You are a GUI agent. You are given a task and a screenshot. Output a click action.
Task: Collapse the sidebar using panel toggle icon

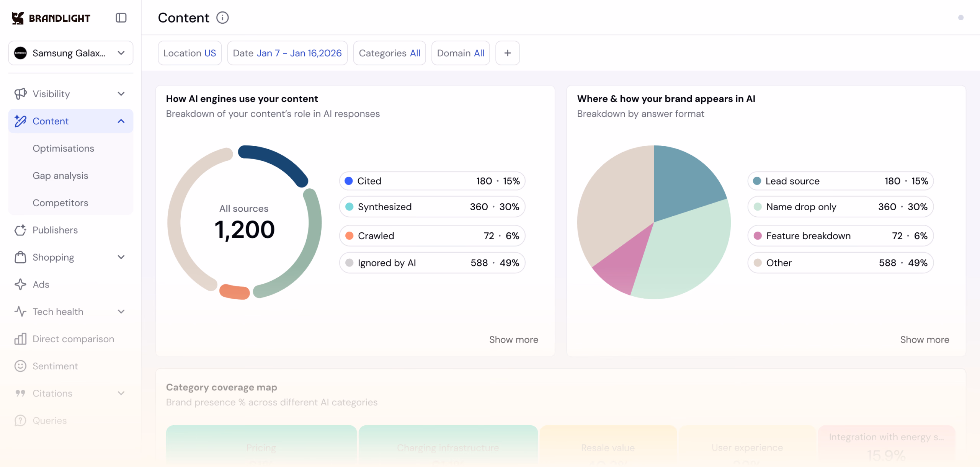click(121, 18)
